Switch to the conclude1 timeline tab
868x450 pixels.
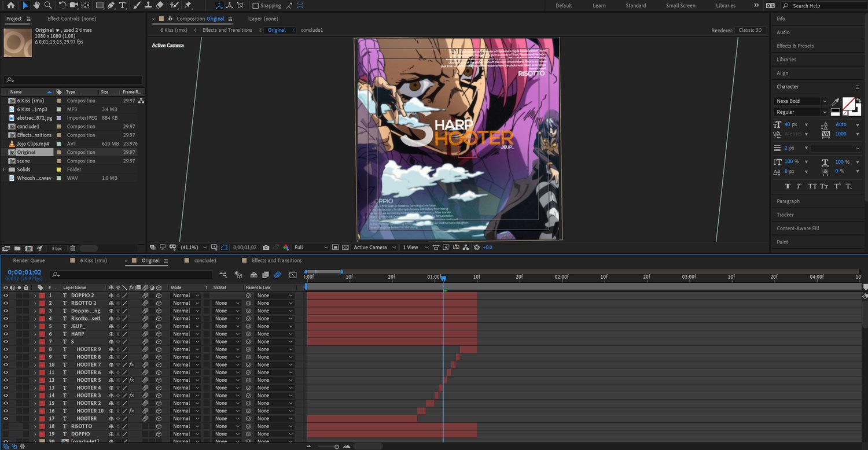[x=205, y=261]
